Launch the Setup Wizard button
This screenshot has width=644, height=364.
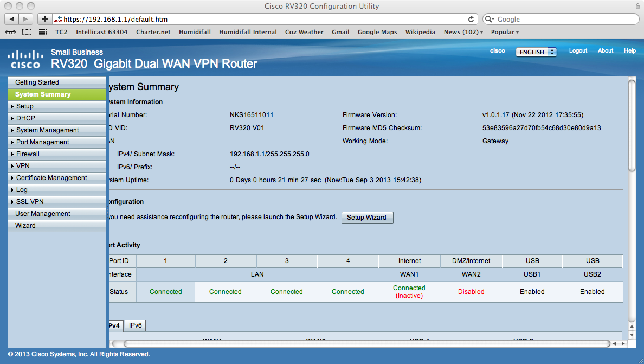point(367,218)
